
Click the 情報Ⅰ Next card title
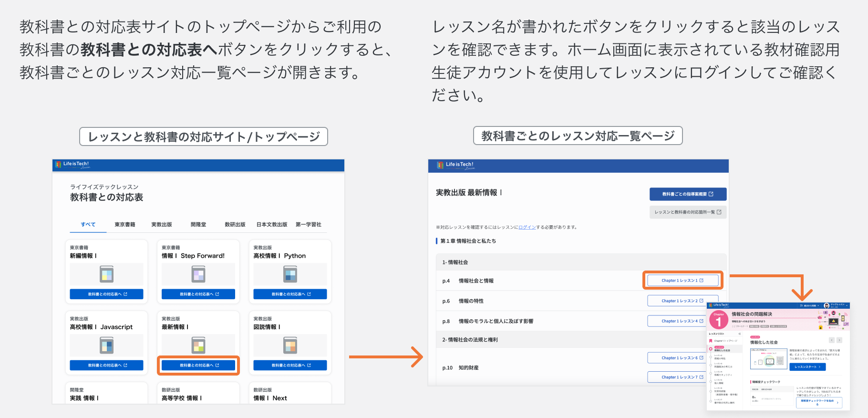[x=270, y=398]
